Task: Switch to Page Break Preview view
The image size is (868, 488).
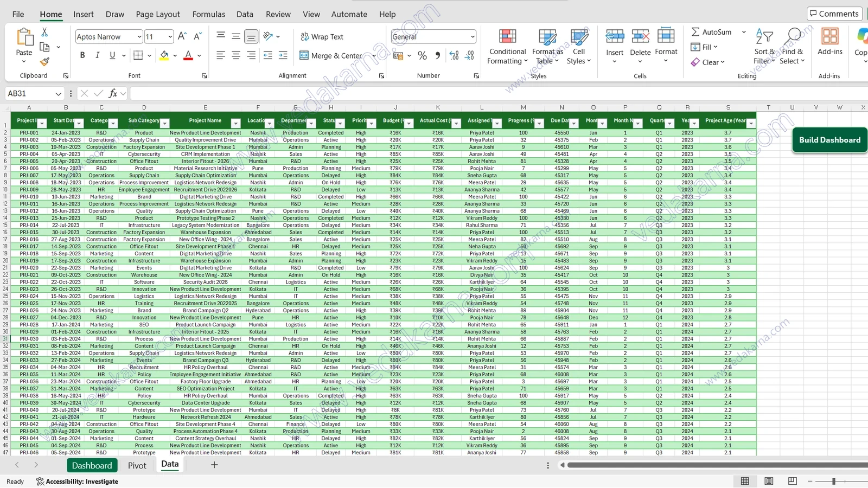Action: tap(793, 481)
